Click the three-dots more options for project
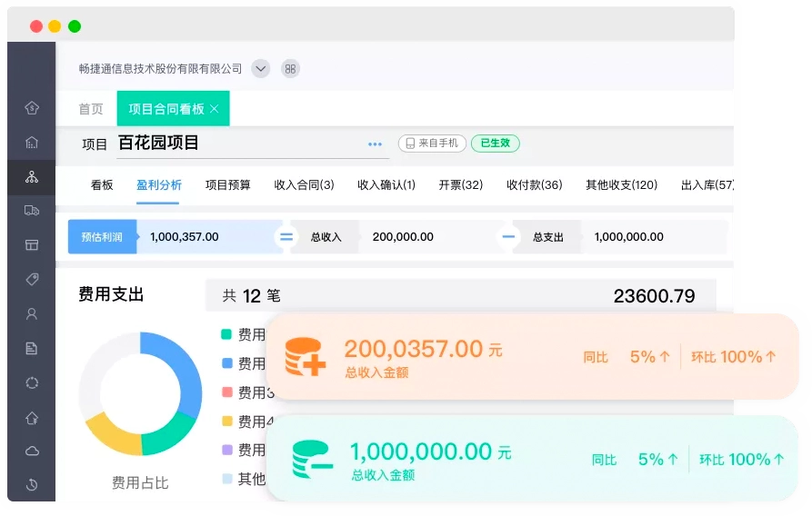 [x=375, y=144]
